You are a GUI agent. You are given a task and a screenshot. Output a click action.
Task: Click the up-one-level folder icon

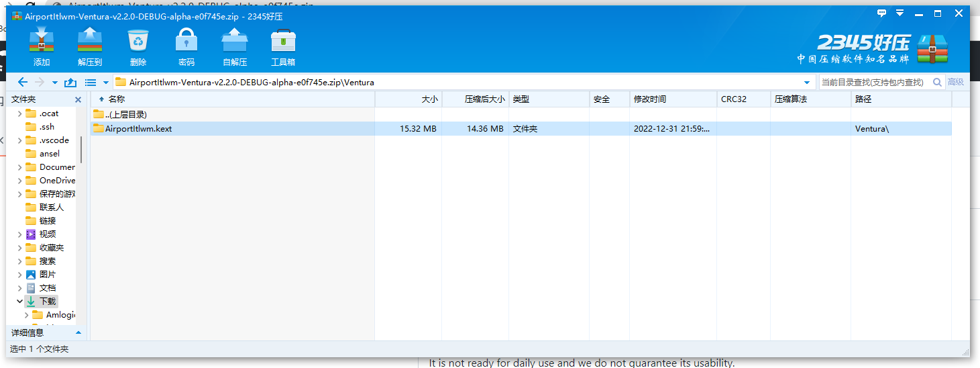pos(70,83)
